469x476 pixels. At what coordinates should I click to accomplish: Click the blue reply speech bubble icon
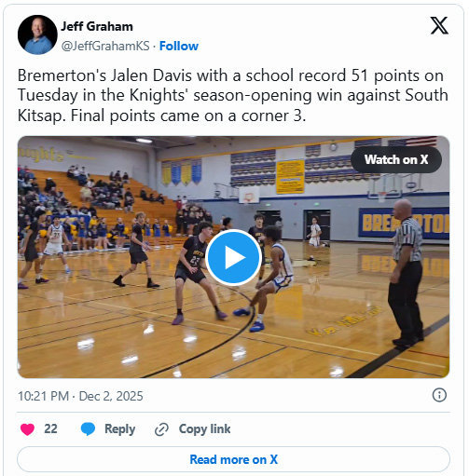click(x=88, y=429)
